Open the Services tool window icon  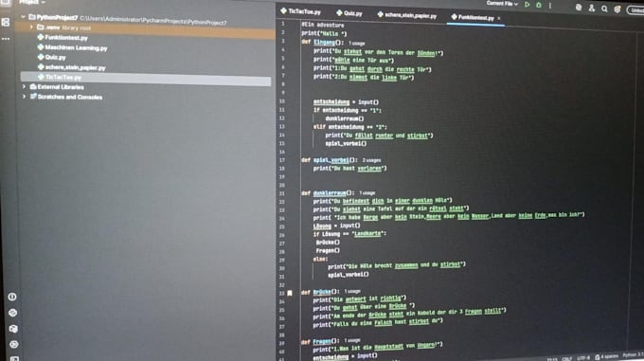[14, 344]
